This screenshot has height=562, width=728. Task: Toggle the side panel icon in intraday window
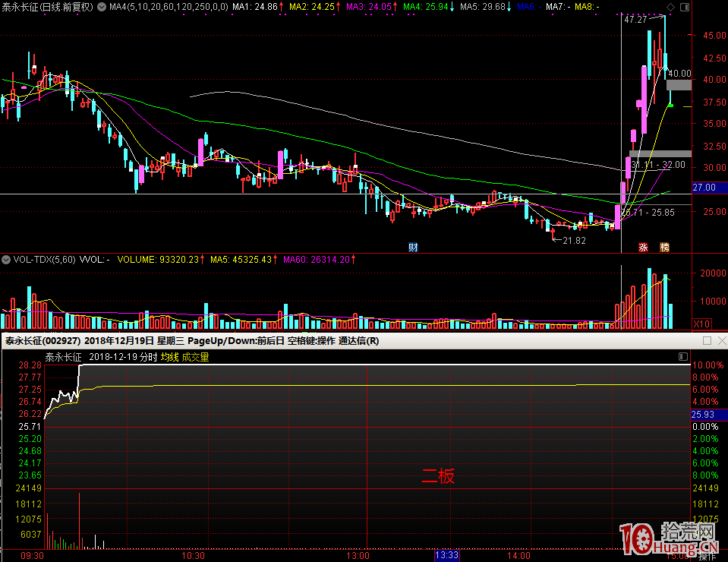[682, 356]
